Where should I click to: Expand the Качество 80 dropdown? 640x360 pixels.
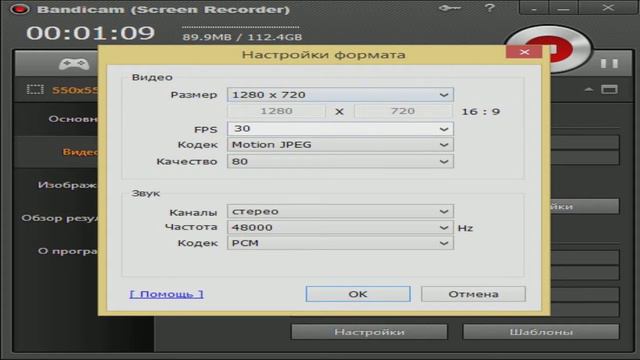[340, 162]
